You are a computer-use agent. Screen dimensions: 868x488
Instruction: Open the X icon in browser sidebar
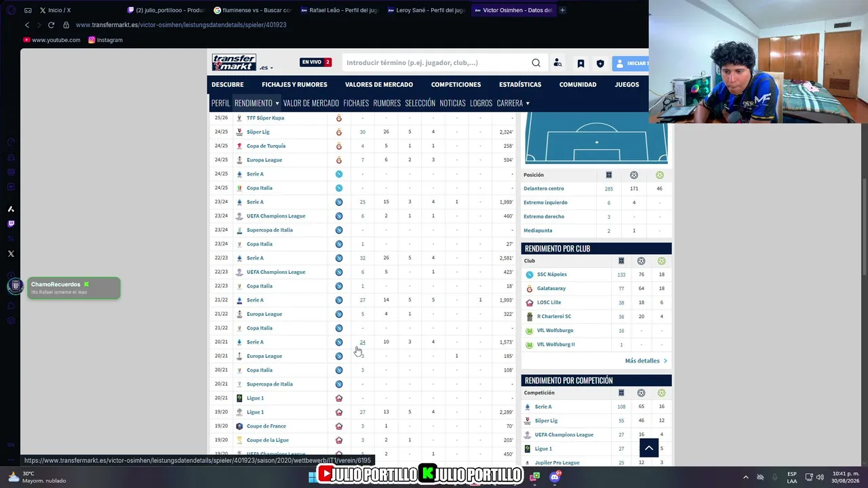point(11,253)
